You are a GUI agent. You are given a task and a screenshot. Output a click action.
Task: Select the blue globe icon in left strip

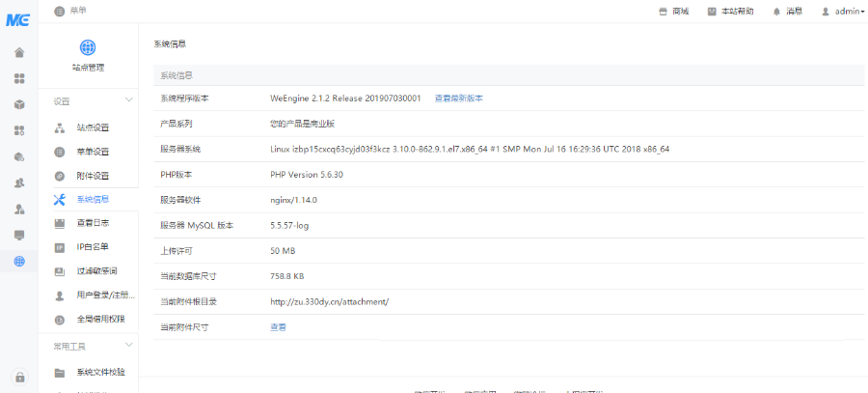tap(19, 262)
